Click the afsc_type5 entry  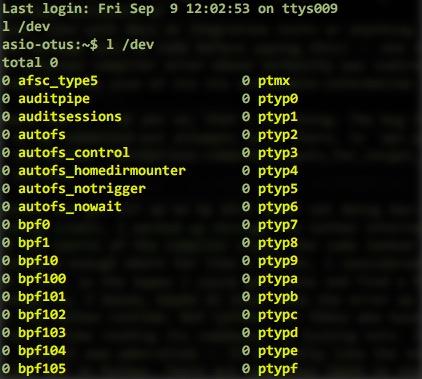coord(58,81)
